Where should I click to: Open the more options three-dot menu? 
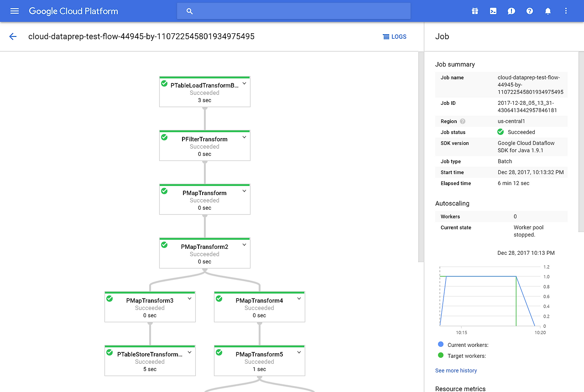pyautogui.click(x=566, y=11)
